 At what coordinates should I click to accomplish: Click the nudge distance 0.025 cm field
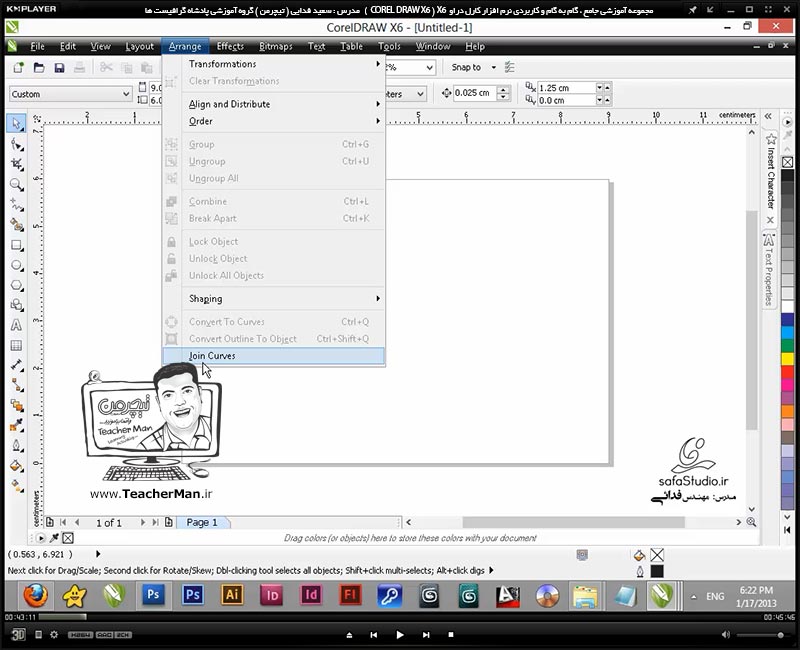coord(474,93)
